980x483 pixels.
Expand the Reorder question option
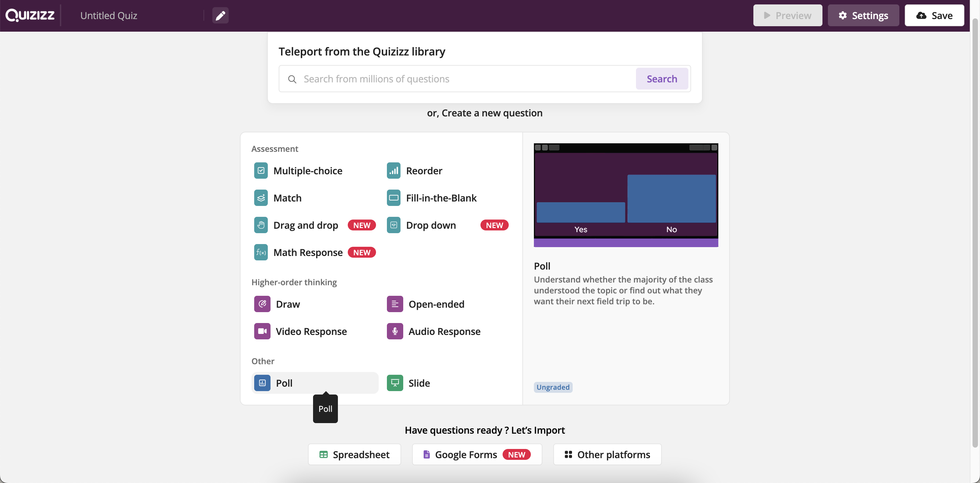(x=424, y=170)
